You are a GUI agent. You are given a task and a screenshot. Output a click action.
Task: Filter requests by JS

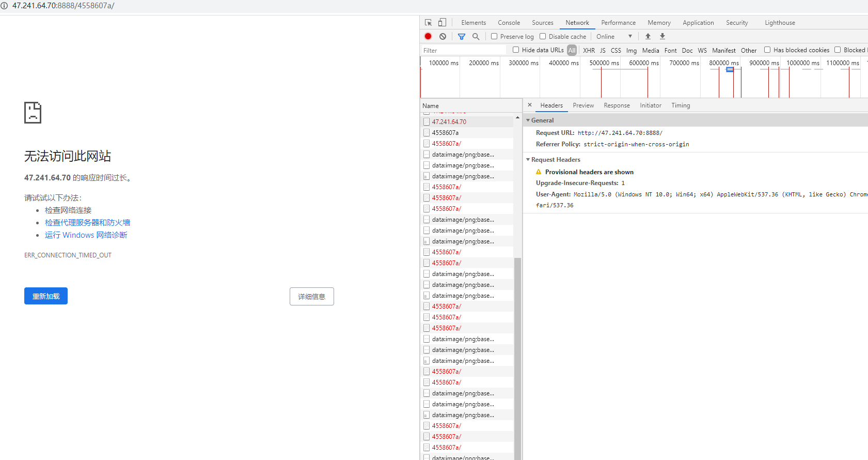(x=603, y=50)
